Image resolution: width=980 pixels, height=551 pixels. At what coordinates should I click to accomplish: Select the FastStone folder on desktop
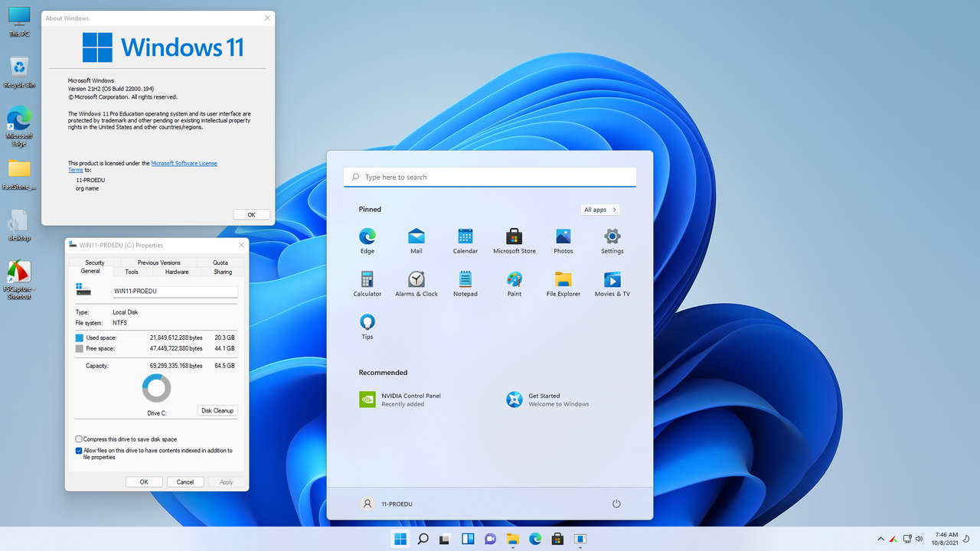tap(19, 174)
